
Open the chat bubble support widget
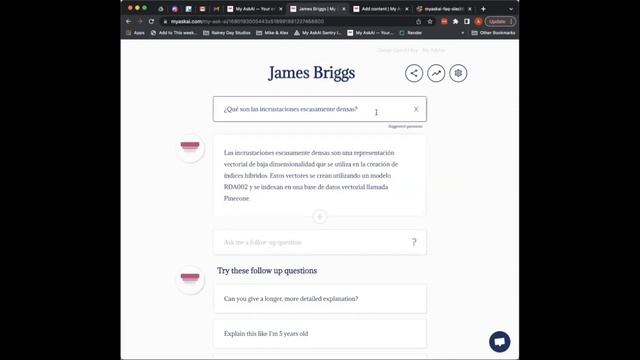[x=500, y=342]
